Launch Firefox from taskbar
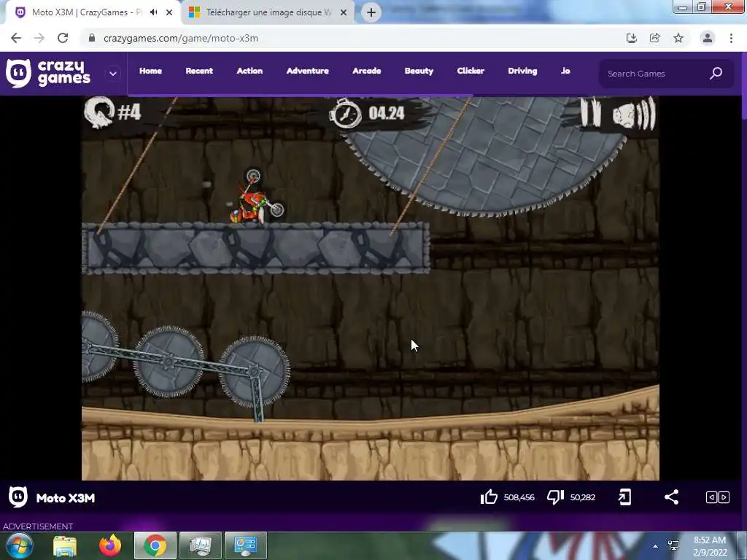The width and height of the screenshot is (747, 560). [x=110, y=545]
